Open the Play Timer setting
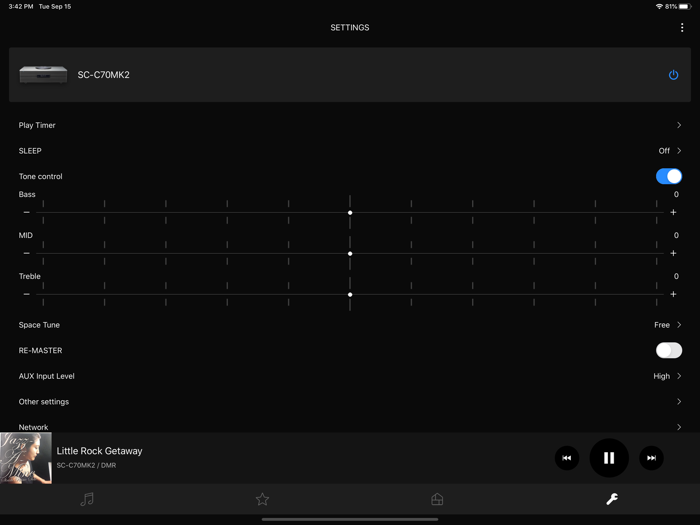The height and width of the screenshot is (525, 700). pyautogui.click(x=350, y=125)
